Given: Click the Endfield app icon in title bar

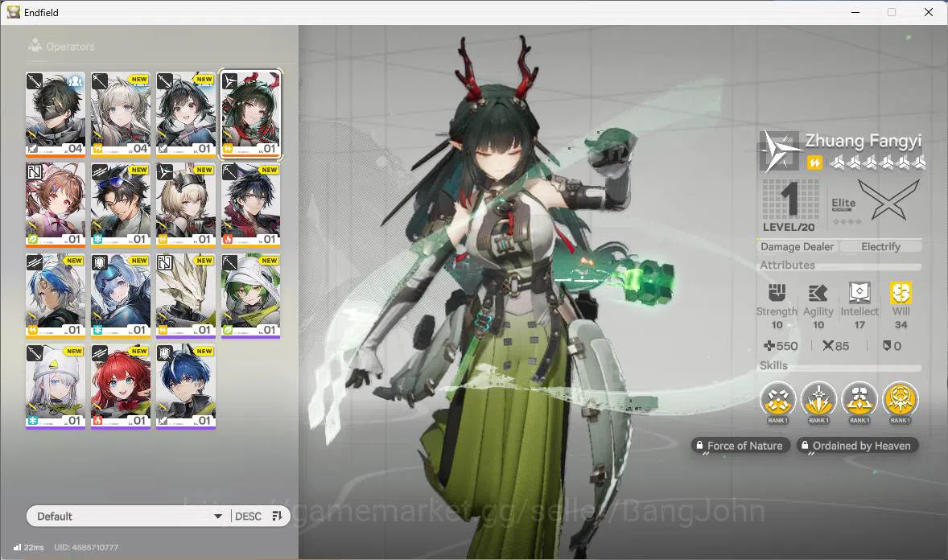Looking at the screenshot, I should [x=14, y=12].
